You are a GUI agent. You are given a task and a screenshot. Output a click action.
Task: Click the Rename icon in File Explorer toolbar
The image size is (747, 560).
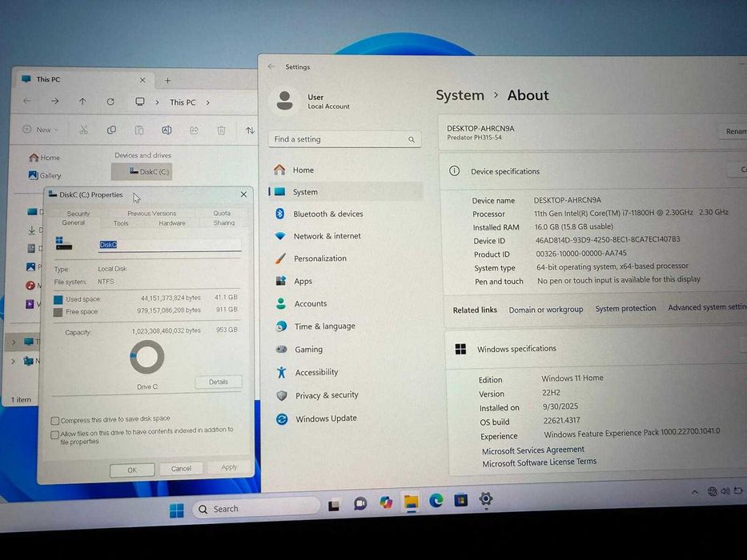point(167,130)
